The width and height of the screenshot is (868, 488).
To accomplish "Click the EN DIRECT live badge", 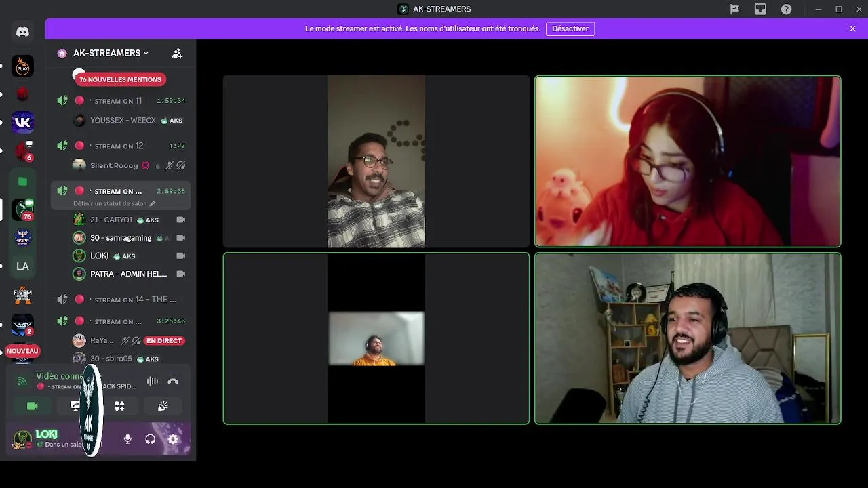I will 164,340.
